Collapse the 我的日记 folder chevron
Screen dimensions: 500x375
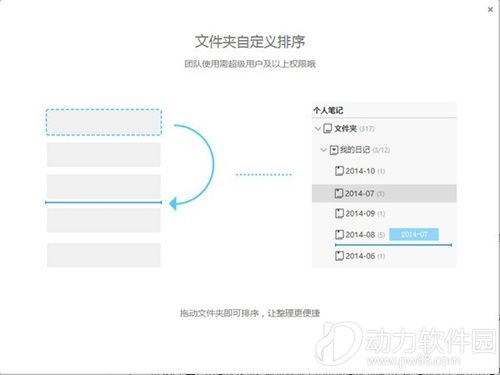click(323, 150)
